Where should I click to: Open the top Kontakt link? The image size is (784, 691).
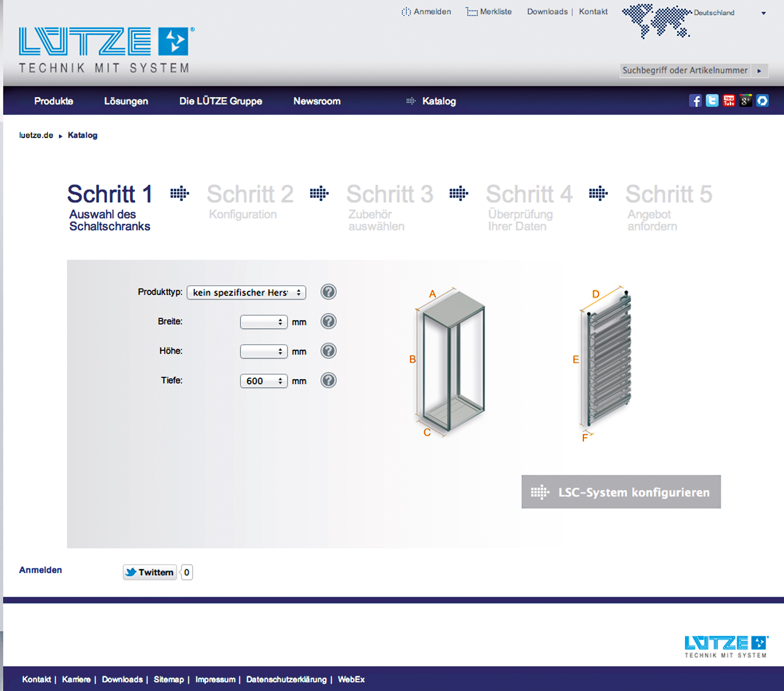point(593,12)
